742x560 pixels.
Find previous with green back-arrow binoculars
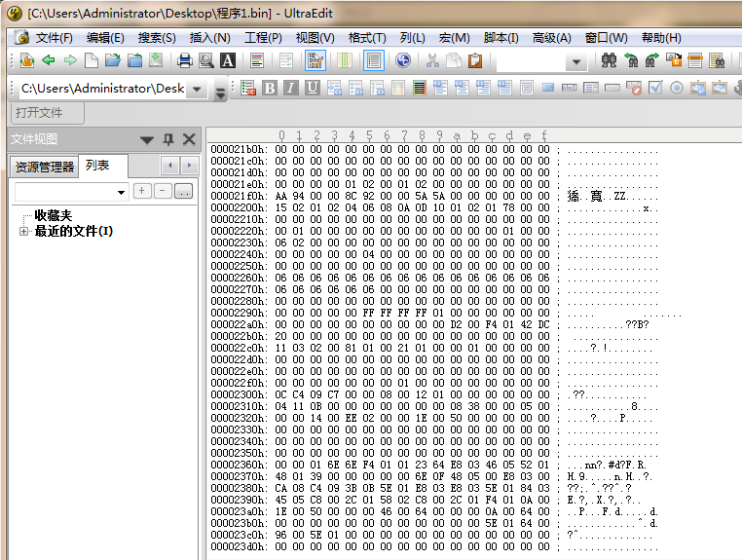[x=631, y=60]
